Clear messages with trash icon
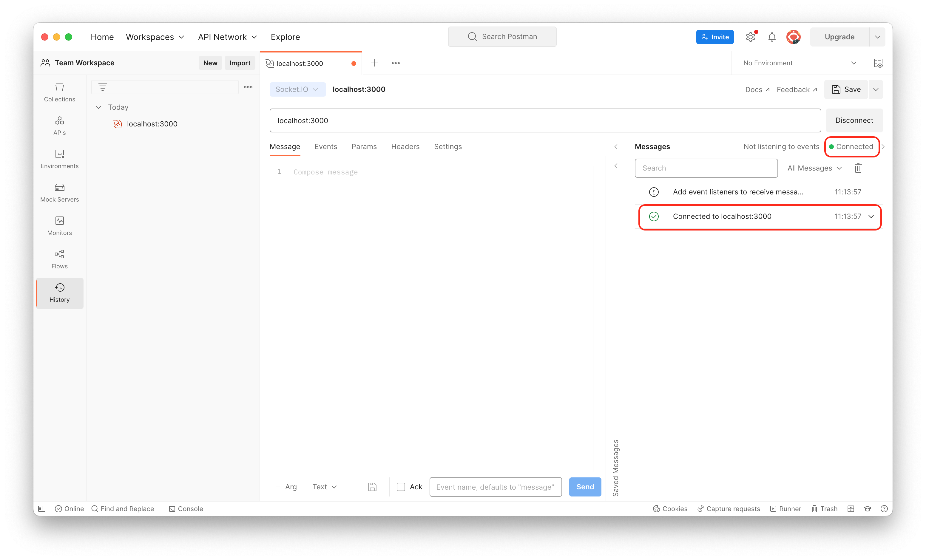Viewport: 926px width, 560px height. click(858, 168)
